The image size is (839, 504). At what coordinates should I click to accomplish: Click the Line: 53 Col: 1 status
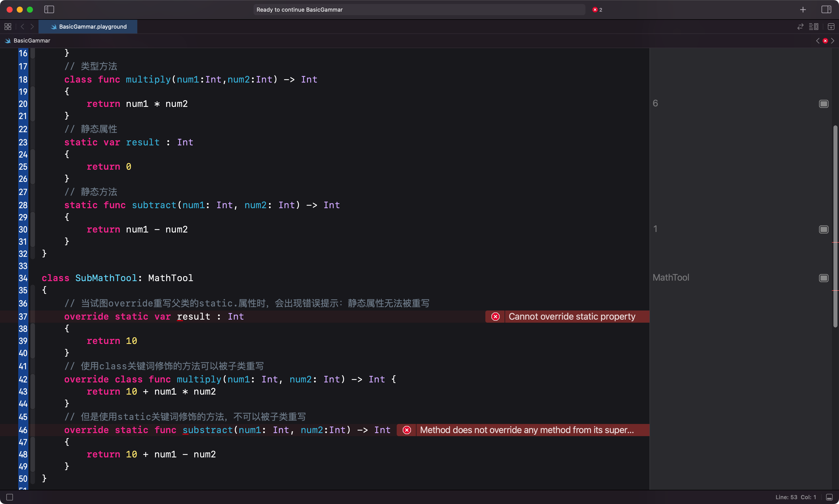pos(795,497)
